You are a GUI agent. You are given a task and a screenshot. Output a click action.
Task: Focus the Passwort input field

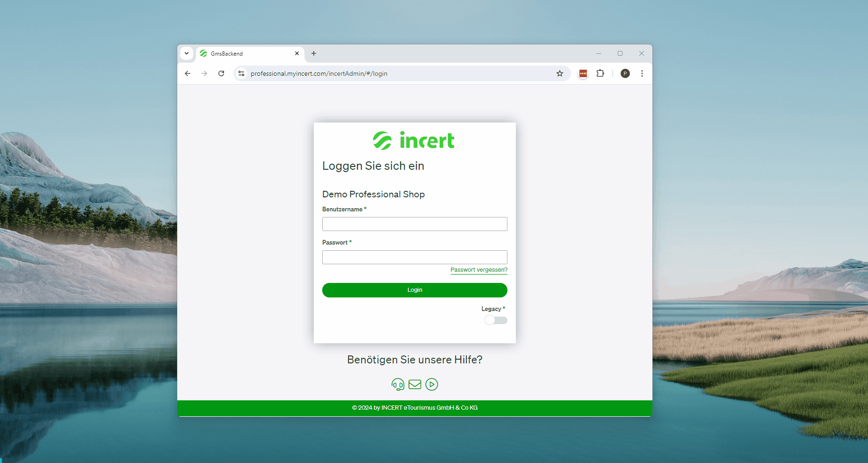(x=415, y=257)
